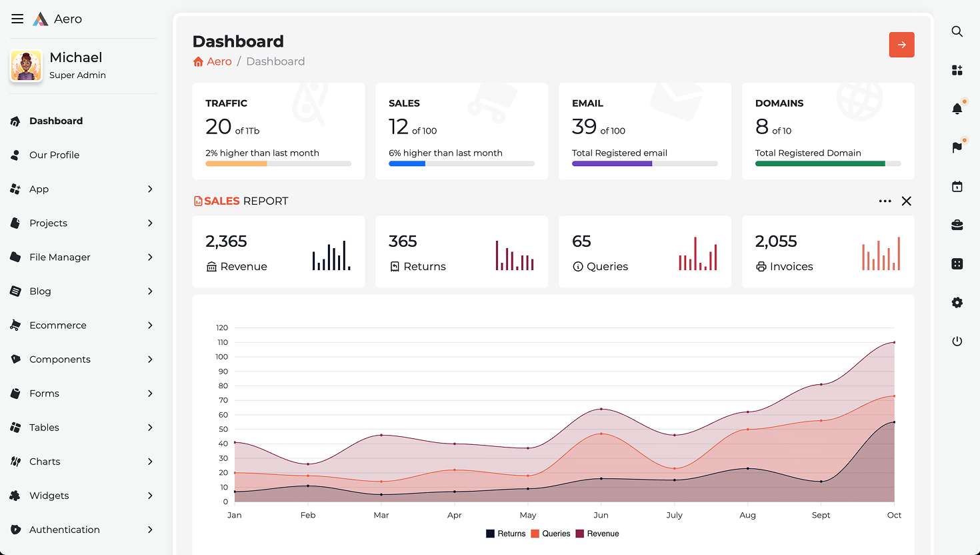Open the notifications bell icon
Image resolution: width=980 pixels, height=555 pixels.
point(957,109)
